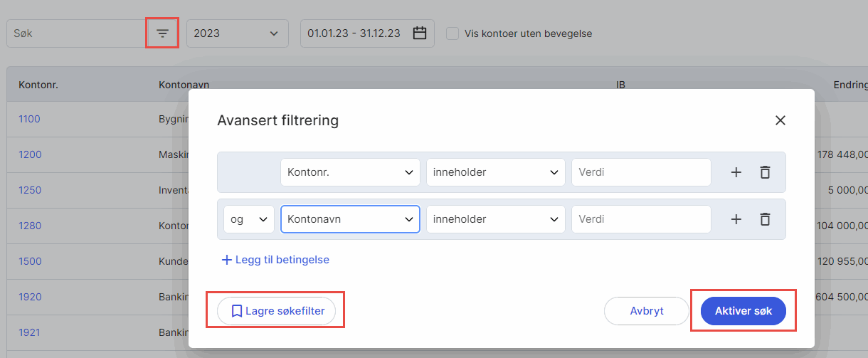Click the Legg til betingelse link
Screen dimensions: 868x358
pyautogui.click(x=275, y=260)
